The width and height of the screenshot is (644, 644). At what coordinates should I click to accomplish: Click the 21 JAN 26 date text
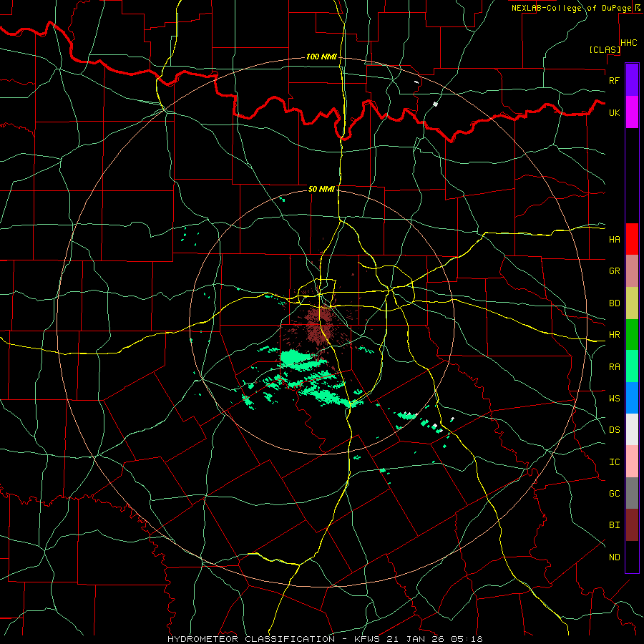click(x=416, y=639)
